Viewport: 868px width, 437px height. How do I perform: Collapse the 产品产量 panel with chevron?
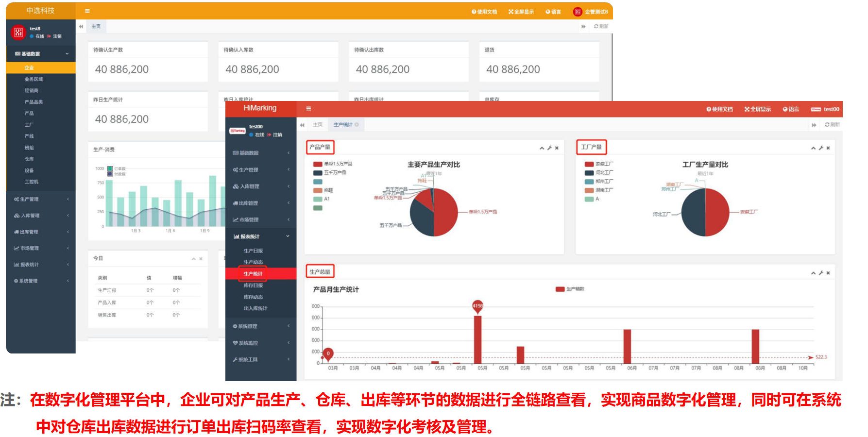click(542, 148)
